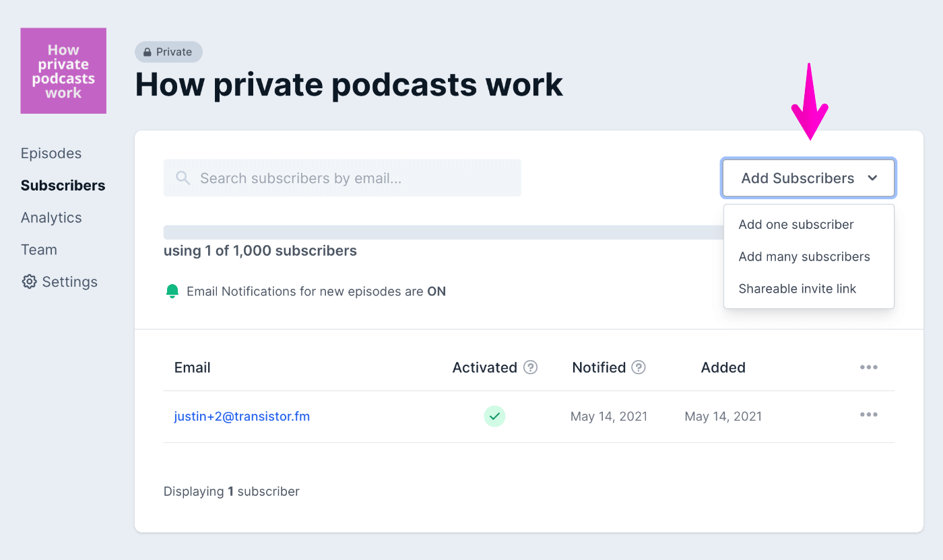Click the Notified help question mark icon

(639, 367)
